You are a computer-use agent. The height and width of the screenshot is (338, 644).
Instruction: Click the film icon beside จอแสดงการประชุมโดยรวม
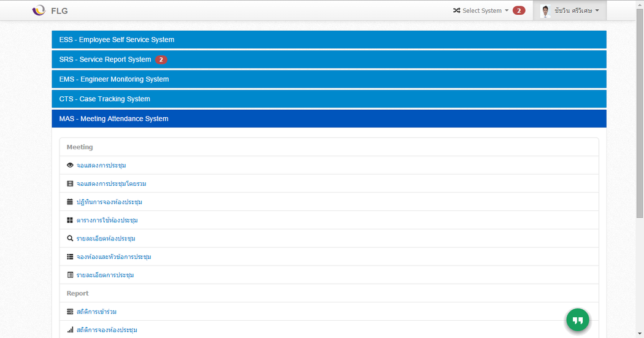click(x=70, y=183)
